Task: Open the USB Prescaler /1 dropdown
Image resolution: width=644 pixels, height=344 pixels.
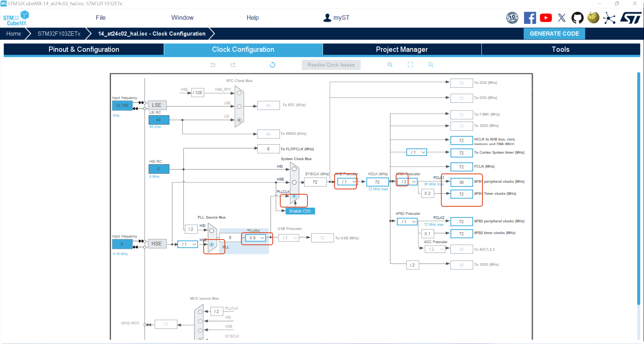Action: click(x=289, y=238)
